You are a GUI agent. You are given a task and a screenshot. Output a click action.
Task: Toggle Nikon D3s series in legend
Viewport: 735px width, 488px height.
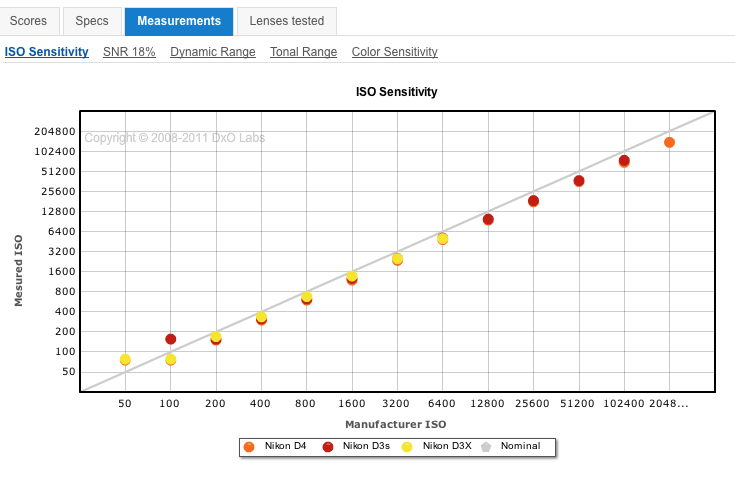click(x=365, y=446)
